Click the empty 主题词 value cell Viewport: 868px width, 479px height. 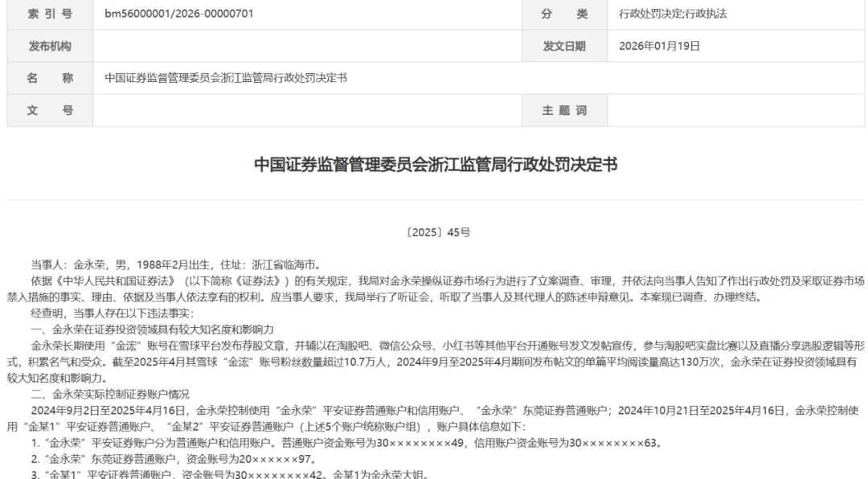[735, 110]
